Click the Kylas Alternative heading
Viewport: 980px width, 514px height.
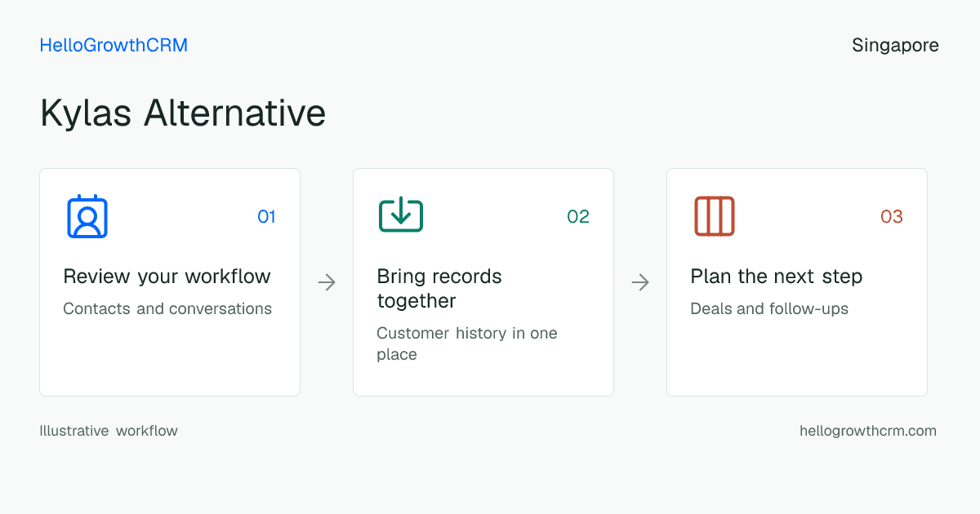[x=183, y=113]
